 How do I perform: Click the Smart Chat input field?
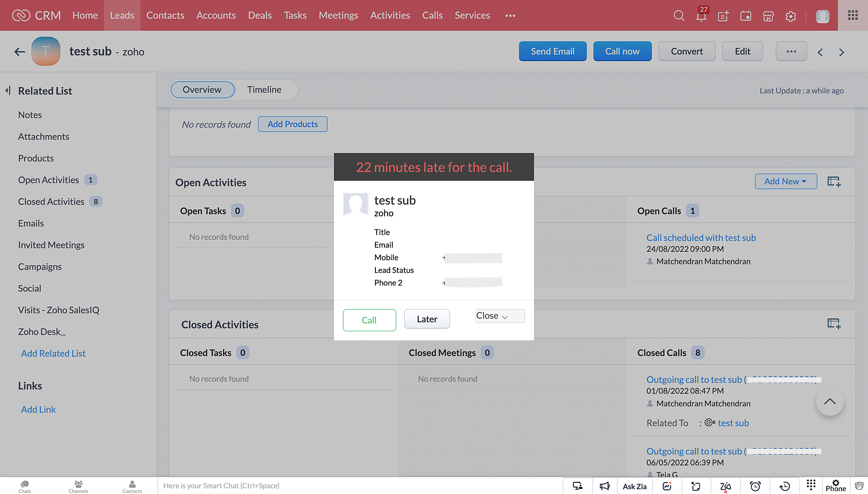pyautogui.click(x=360, y=486)
